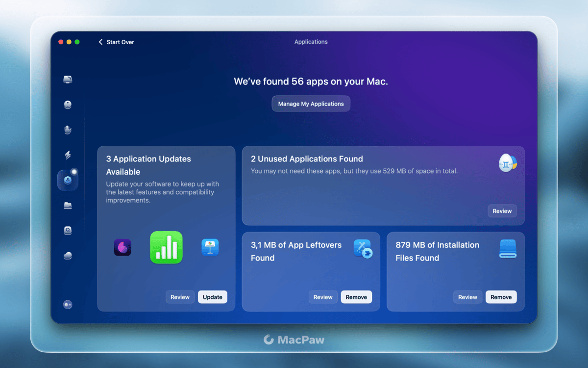
Task: Remove the 3,1 MB app leftovers
Action: point(356,297)
